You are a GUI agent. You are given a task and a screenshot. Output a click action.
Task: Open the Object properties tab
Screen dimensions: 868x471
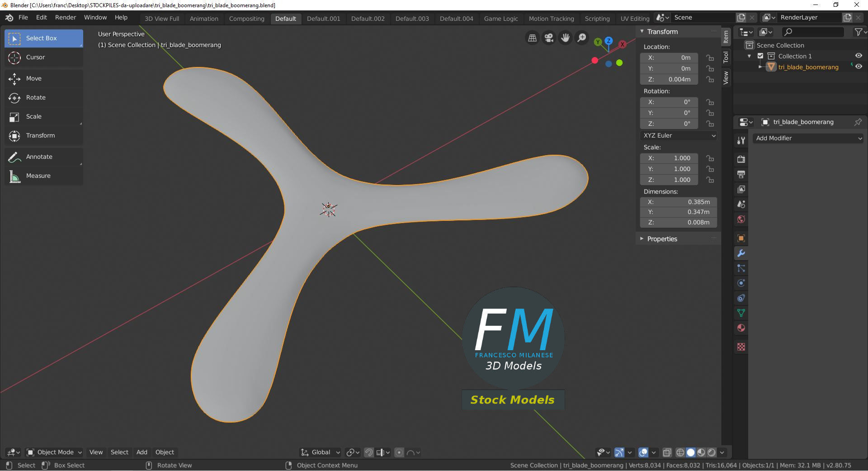point(741,238)
